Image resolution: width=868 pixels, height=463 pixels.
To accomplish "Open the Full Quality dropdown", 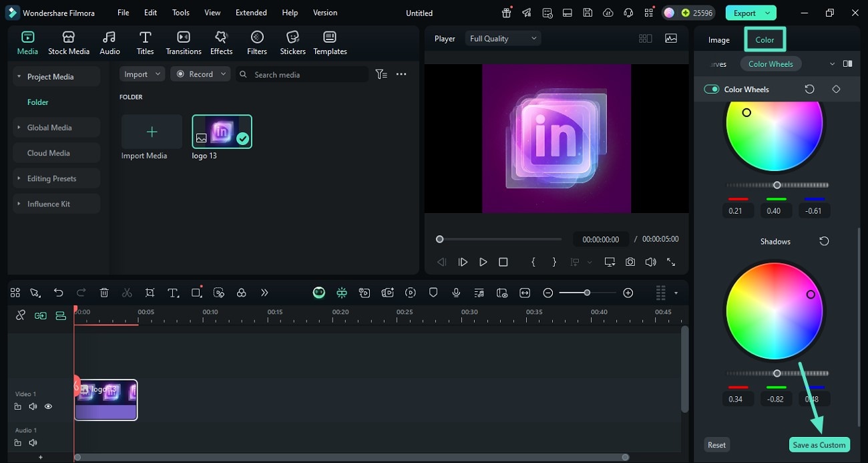I will [503, 39].
